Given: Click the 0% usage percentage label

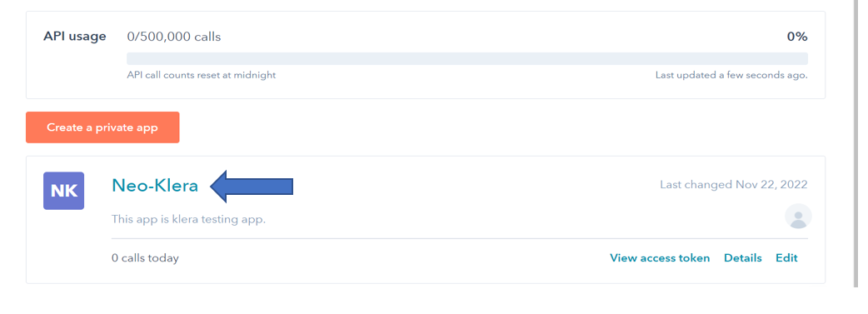Looking at the screenshot, I should click(797, 37).
